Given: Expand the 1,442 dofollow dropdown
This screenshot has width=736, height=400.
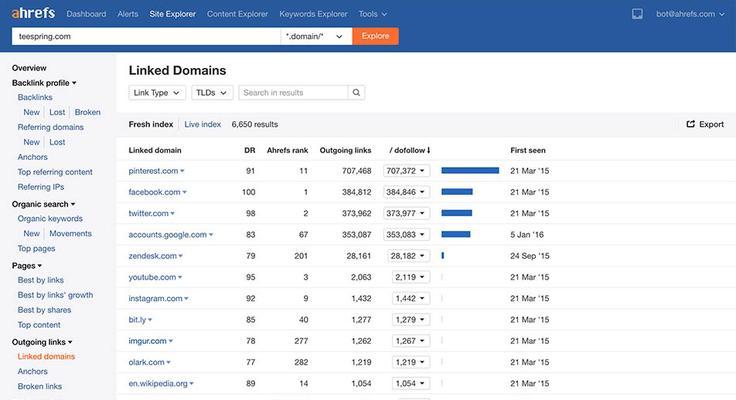Looking at the screenshot, I should [x=410, y=298].
